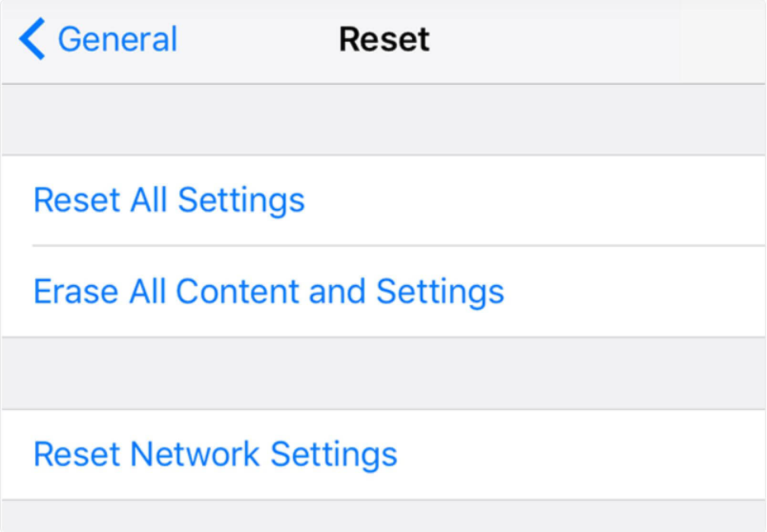
Task: Click the gray spacer above Reset All Settings
Action: tap(383, 120)
